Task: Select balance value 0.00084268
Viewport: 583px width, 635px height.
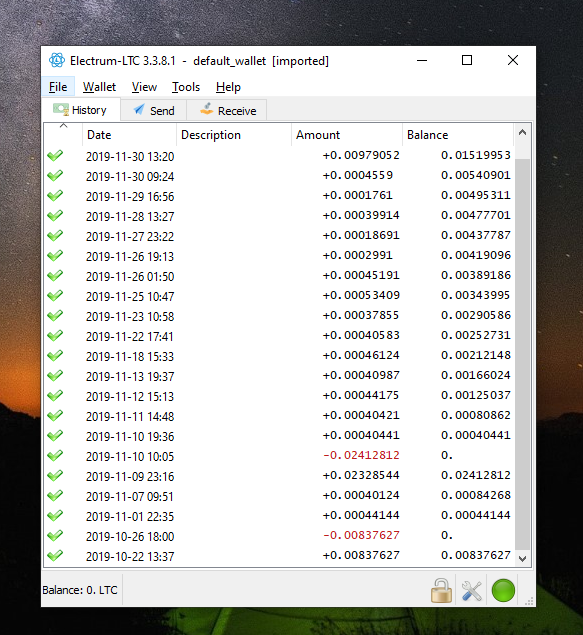Action: coord(476,495)
